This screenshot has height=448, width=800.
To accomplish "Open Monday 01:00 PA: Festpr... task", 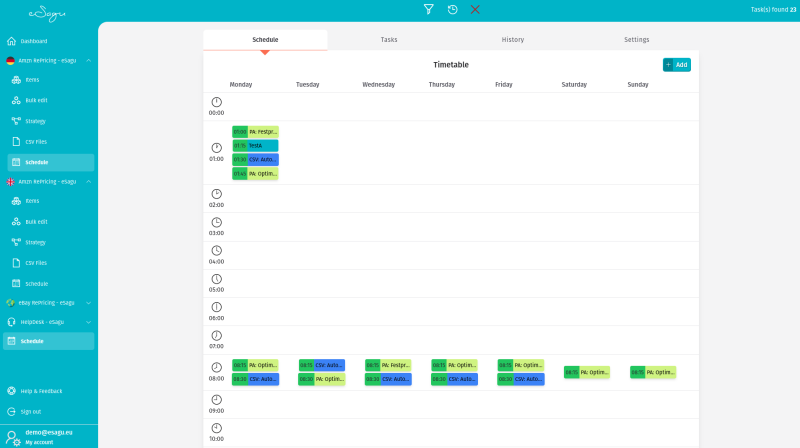I will [255, 132].
